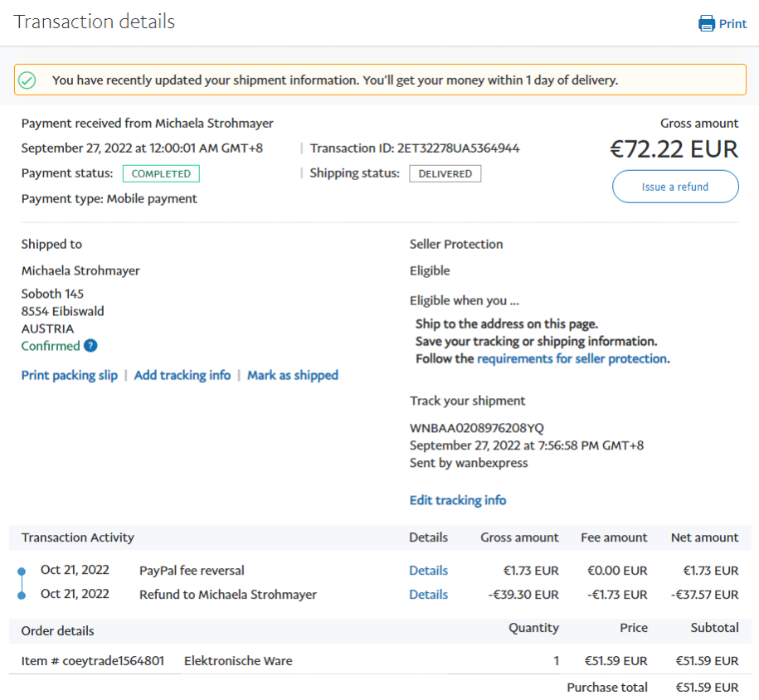
Task: Click the Print text link
Action: pyautogui.click(x=732, y=24)
